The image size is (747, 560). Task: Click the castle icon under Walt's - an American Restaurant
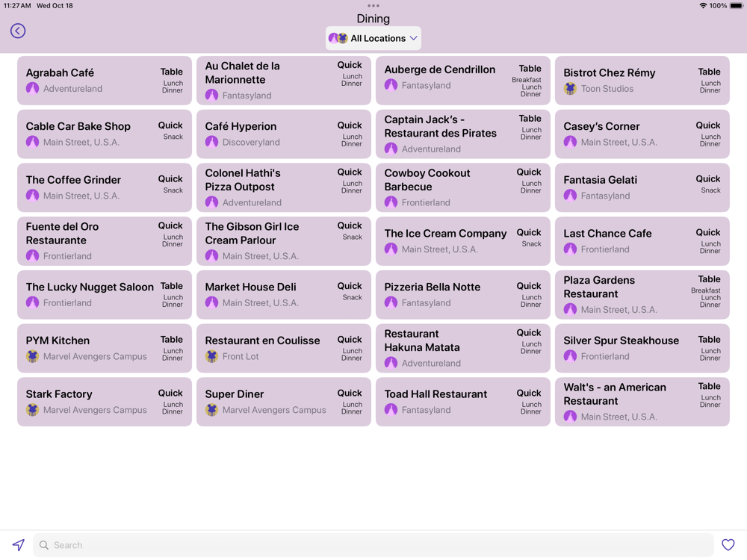click(570, 417)
